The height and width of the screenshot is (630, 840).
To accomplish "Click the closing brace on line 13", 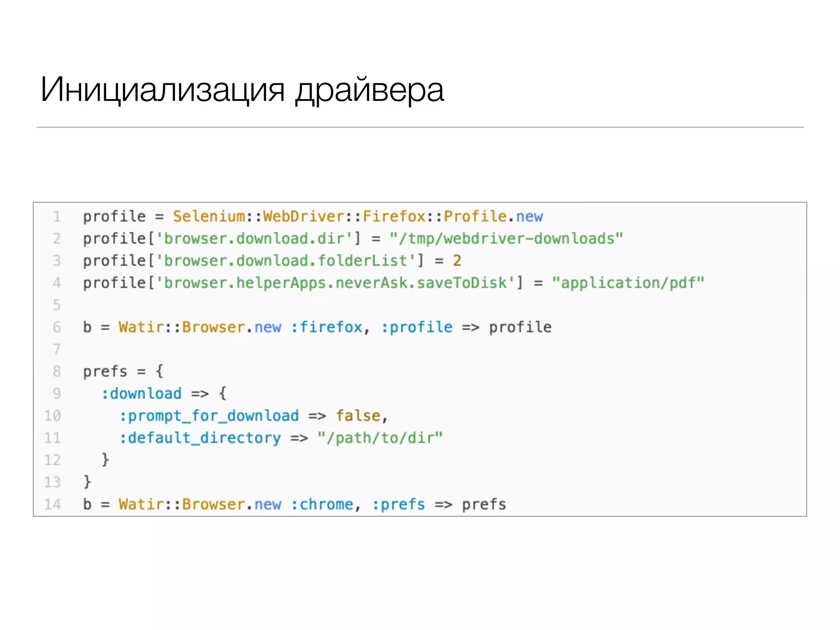I will pos(87,481).
